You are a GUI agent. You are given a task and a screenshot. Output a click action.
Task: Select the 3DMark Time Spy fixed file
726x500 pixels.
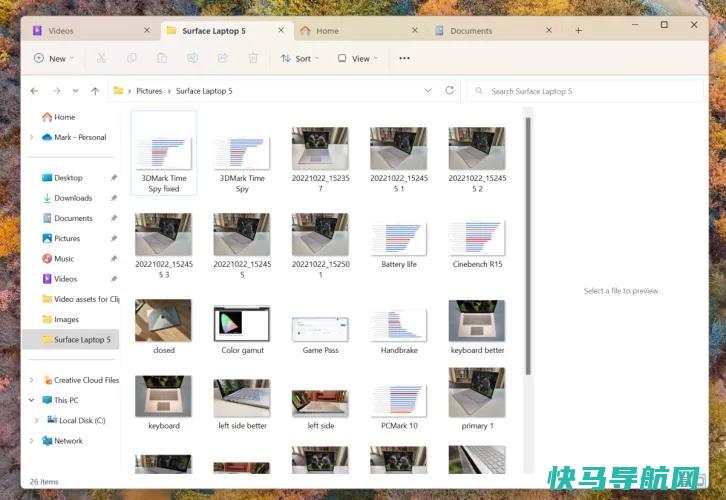(x=164, y=153)
